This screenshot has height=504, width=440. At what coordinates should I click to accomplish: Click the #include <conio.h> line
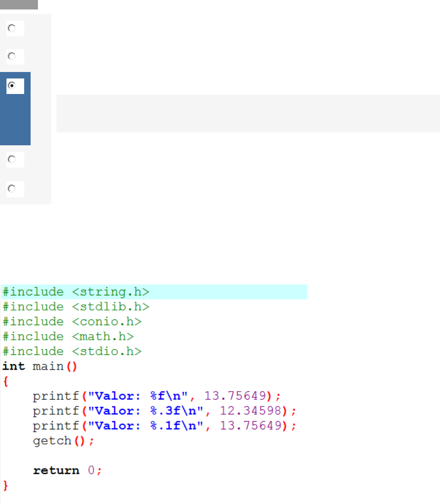(x=72, y=322)
